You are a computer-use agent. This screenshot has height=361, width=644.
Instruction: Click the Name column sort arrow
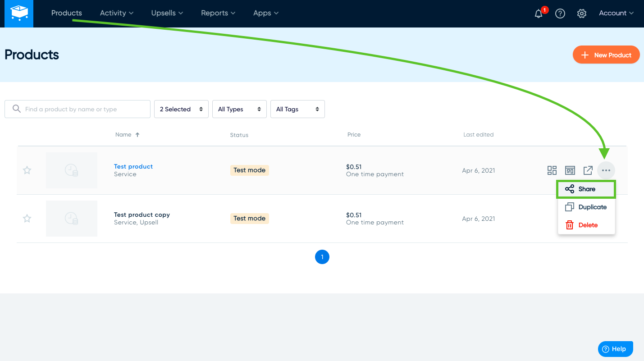pos(137,134)
